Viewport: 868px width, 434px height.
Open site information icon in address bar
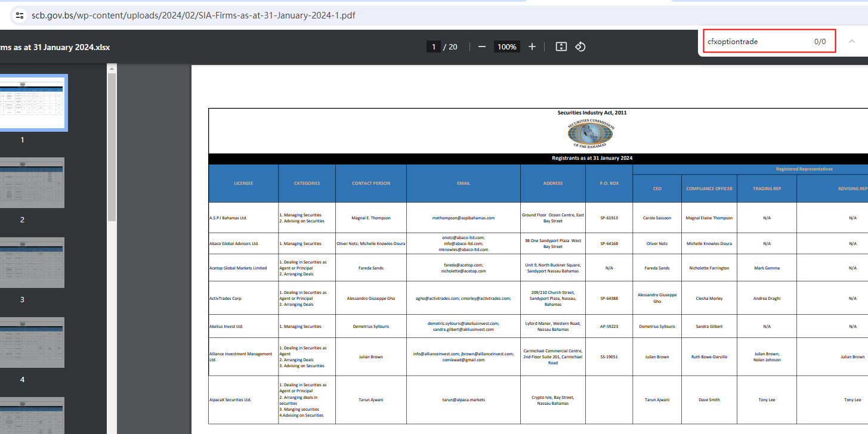point(19,15)
